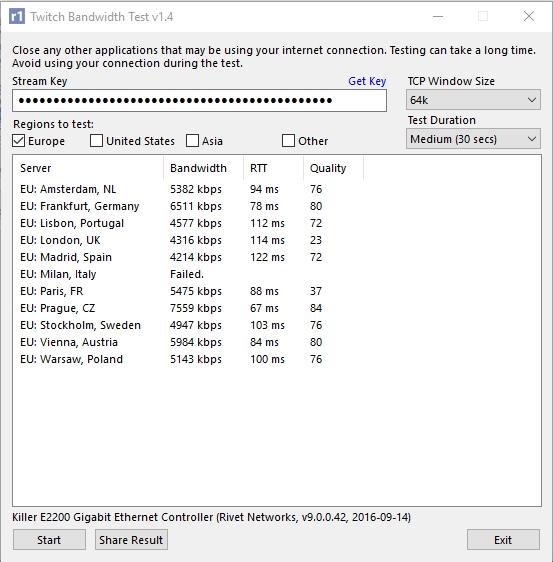This screenshot has height=562, width=553.
Task: Click the 6511 kbps bandwidth value
Action: point(196,206)
